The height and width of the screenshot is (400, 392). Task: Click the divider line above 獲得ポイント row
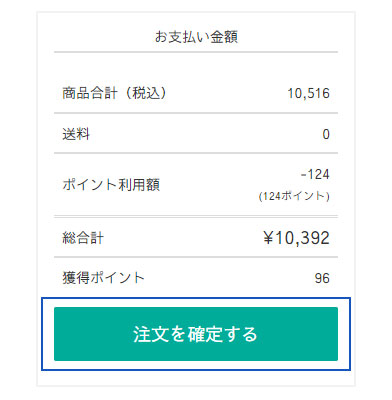(196, 257)
